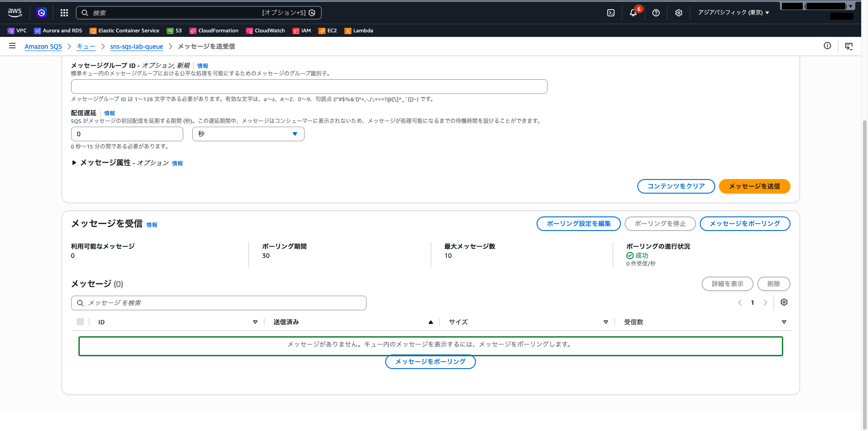This screenshot has width=868, height=431.
Task: Open the CloudFormation shortcut
Action: click(214, 31)
